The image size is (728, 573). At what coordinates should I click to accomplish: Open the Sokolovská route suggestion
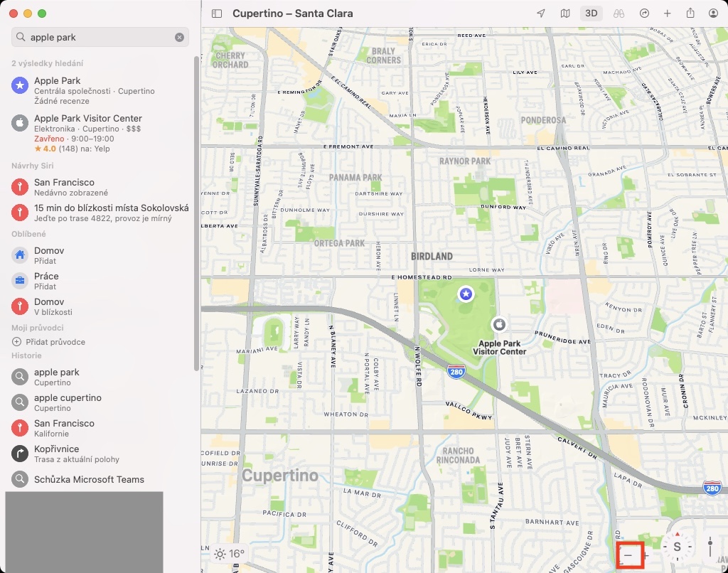[100, 213]
